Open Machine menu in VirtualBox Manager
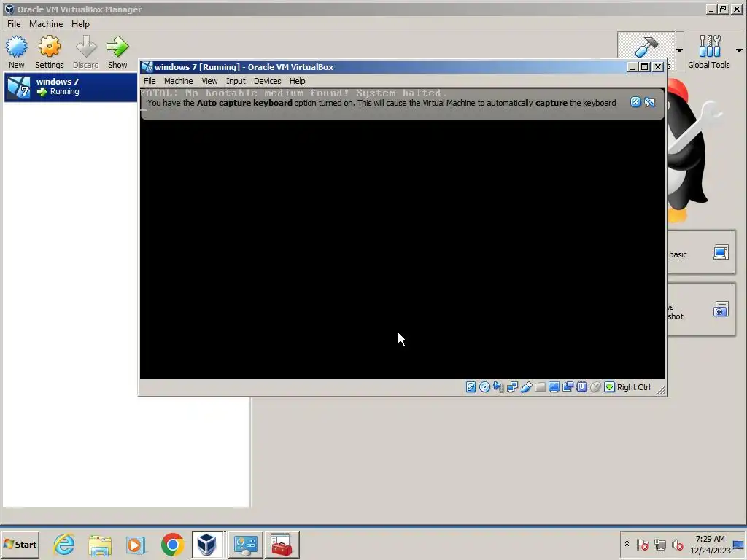This screenshot has height=560, width=747. coord(46,24)
